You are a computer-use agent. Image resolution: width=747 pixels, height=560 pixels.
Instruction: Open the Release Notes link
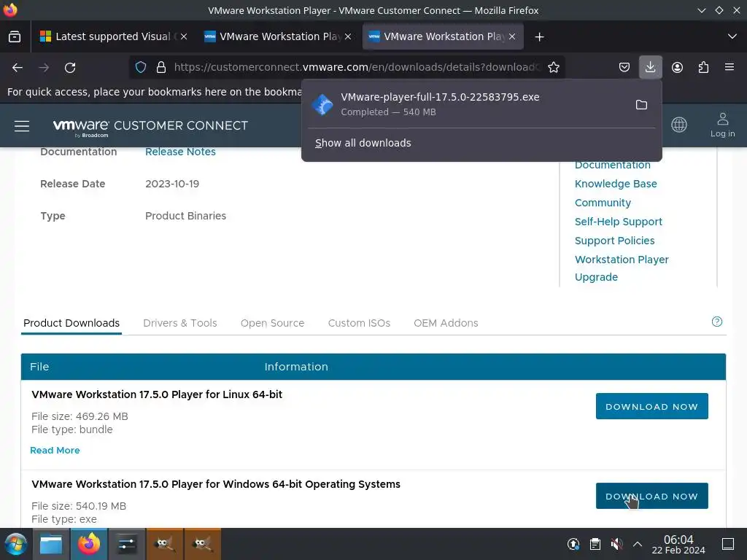coord(181,152)
